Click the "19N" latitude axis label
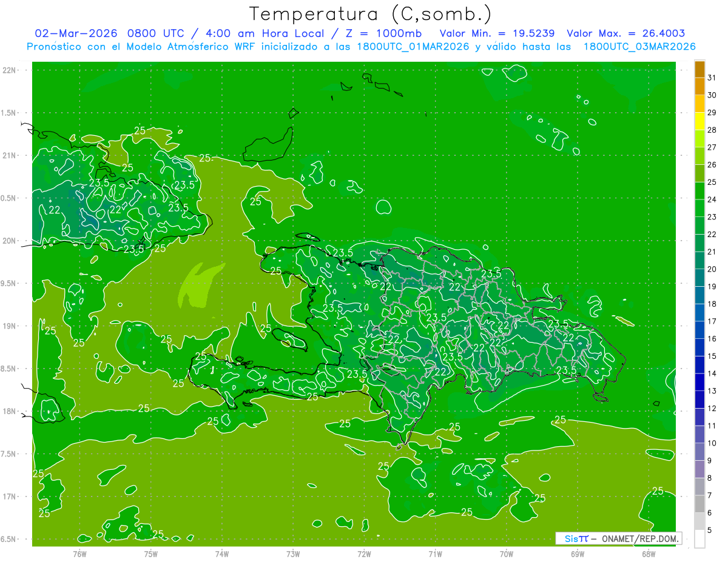 9,326
